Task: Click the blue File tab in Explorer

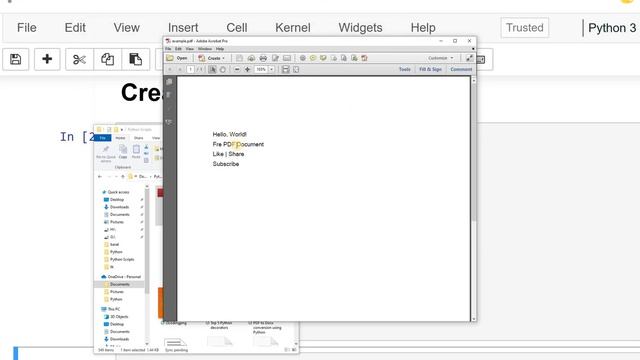Action: pos(103,138)
